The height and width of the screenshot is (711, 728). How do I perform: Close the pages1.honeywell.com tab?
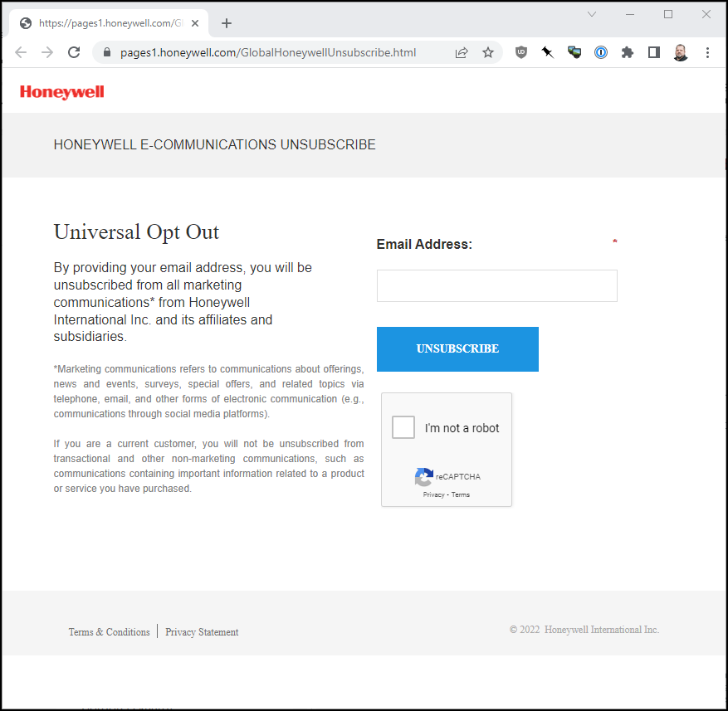195,23
